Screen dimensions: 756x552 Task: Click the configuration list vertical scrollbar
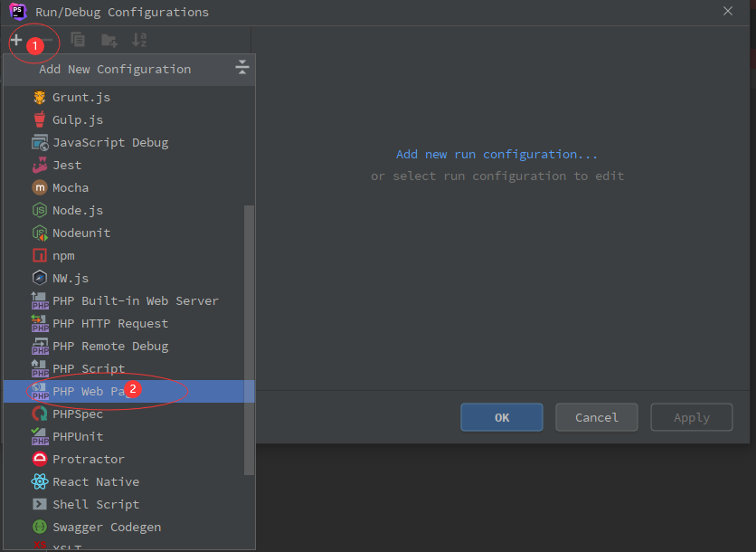[250, 339]
